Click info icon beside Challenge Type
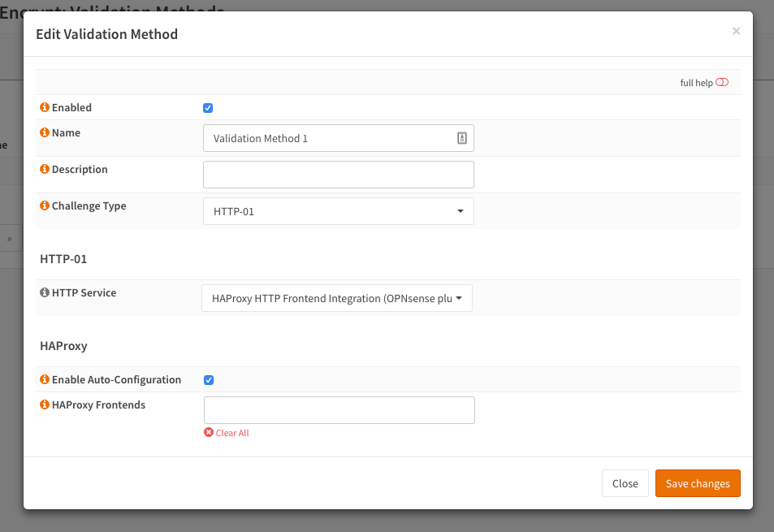This screenshot has width=774, height=532. (45, 206)
